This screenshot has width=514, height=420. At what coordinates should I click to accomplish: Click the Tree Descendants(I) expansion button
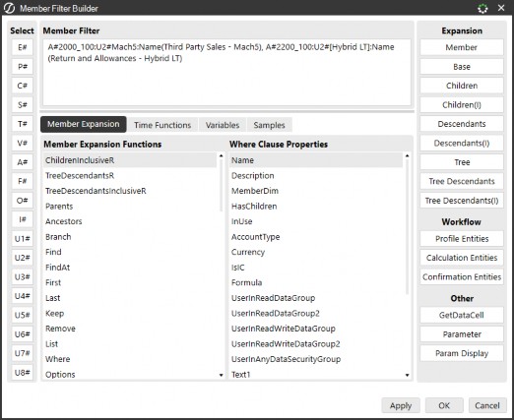tap(462, 201)
